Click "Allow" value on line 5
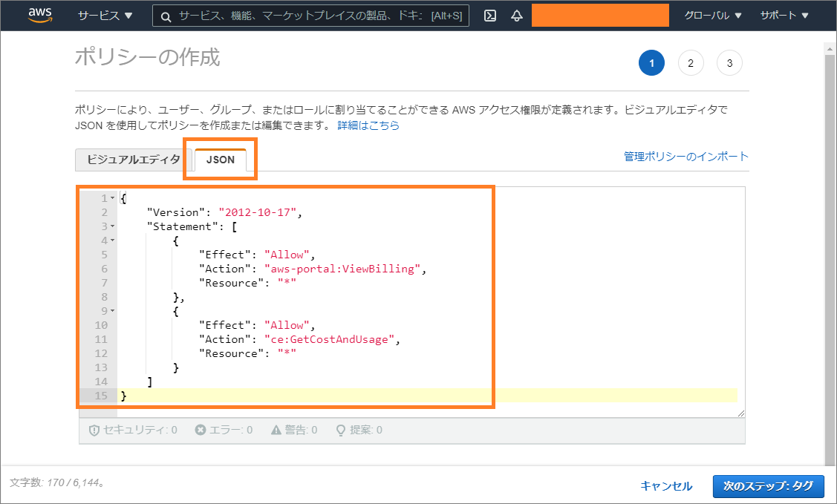 tap(287, 255)
